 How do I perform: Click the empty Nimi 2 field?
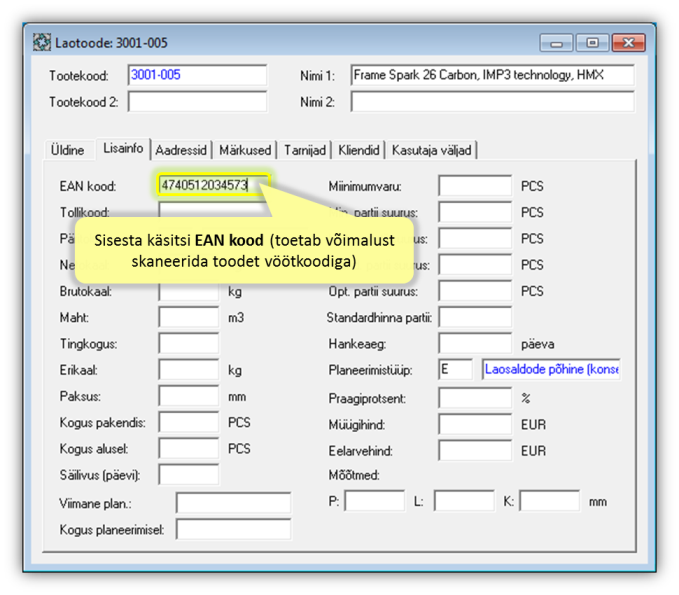point(493,102)
